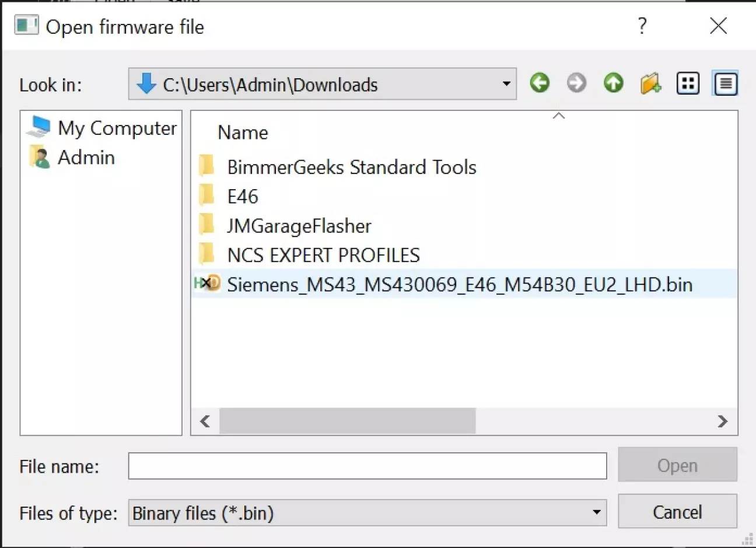Image resolution: width=756 pixels, height=548 pixels.
Task: Select My Computer in the sidebar
Action: coord(101,128)
